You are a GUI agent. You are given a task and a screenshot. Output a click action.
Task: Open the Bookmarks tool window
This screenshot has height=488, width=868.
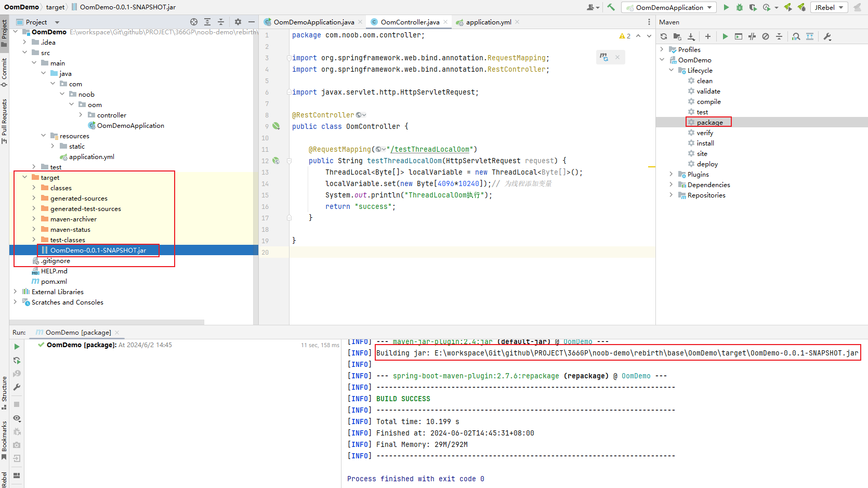coord(4,441)
